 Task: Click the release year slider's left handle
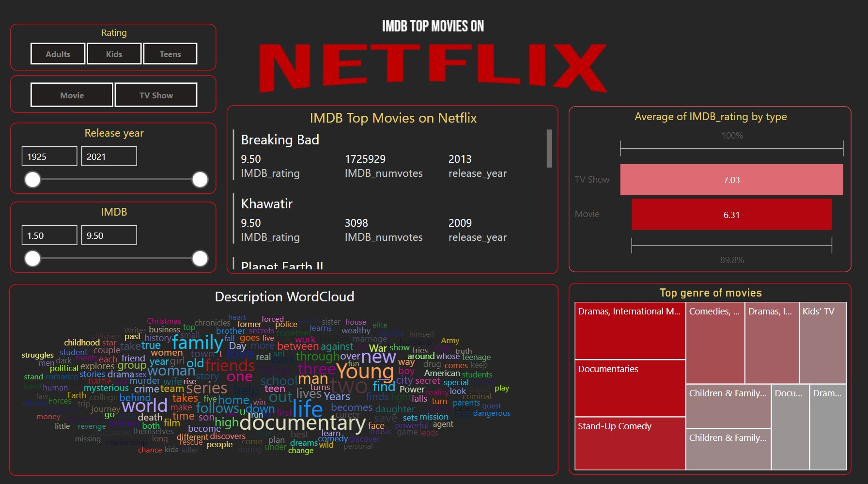(x=32, y=179)
